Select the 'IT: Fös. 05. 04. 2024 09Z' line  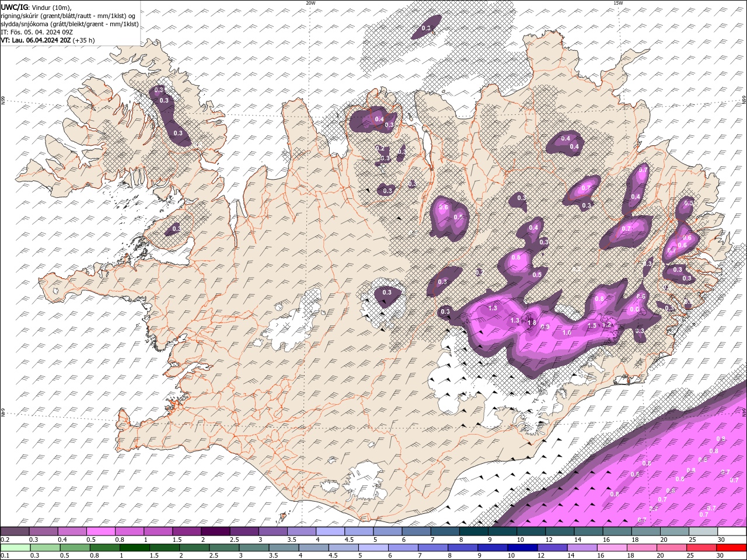36,32
